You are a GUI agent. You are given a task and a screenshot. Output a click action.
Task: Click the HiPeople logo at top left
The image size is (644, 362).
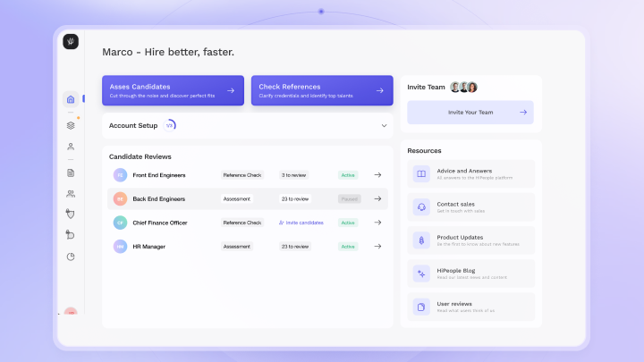point(71,41)
